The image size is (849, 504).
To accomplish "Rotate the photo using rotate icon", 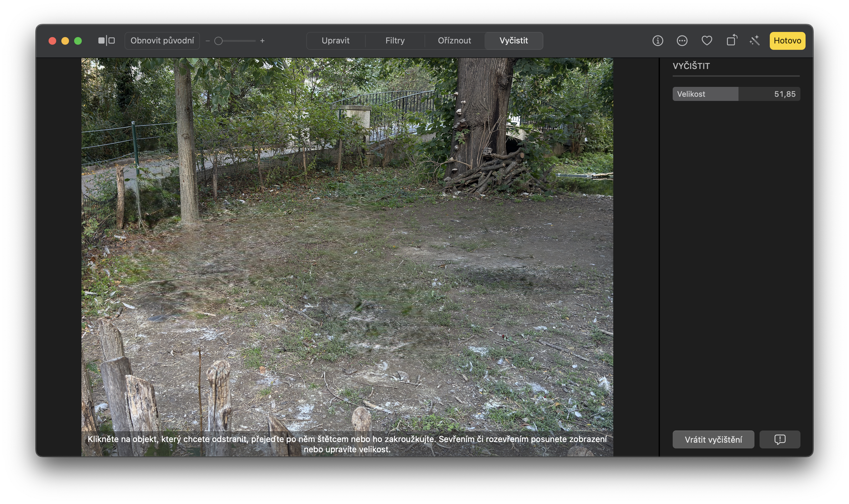I will pyautogui.click(x=731, y=41).
